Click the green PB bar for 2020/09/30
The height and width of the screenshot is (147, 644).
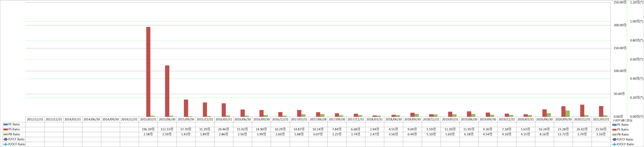click(x=568, y=113)
